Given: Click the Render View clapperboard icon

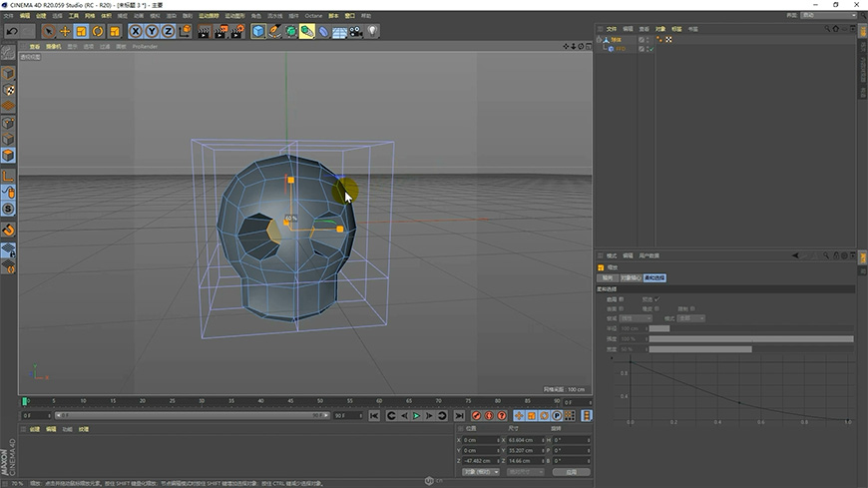Looking at the screenshot, I should click(x=204, y=32).
